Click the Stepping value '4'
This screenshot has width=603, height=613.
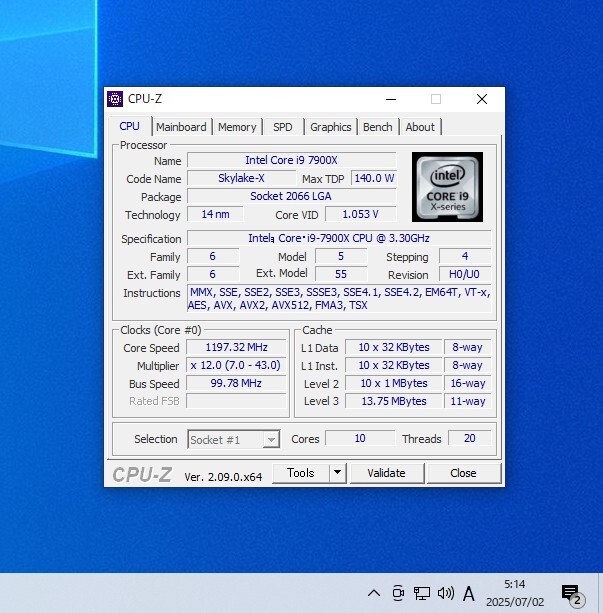(x=465, y=256)
